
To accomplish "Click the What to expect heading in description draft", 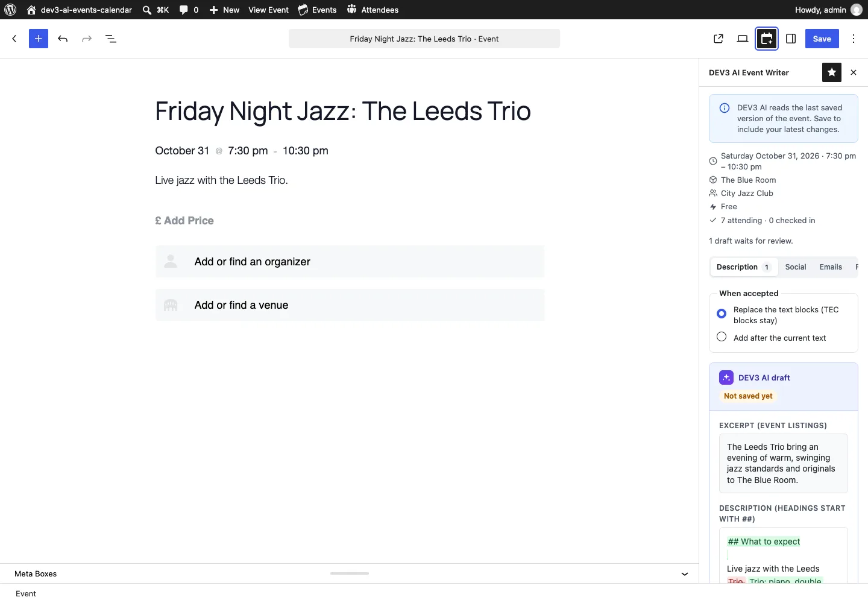I will (764, 541).
